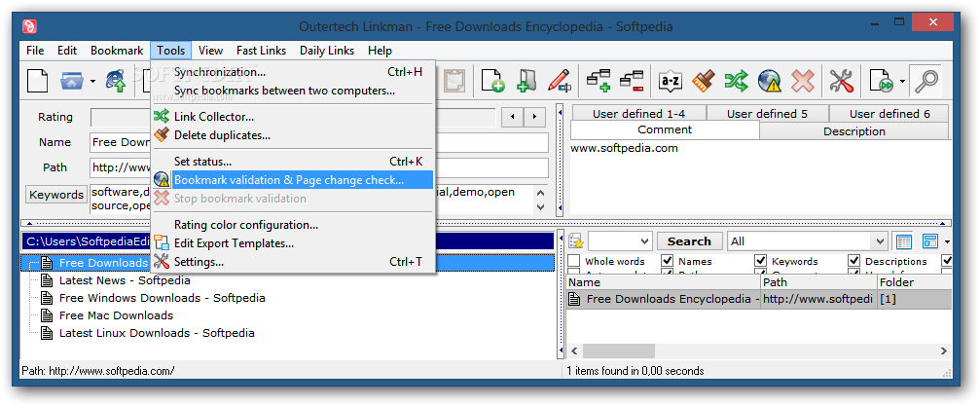Click the previous arrow beside Rating bar
The width and height of the screenshot is (980, 406).
click(513, 117)
